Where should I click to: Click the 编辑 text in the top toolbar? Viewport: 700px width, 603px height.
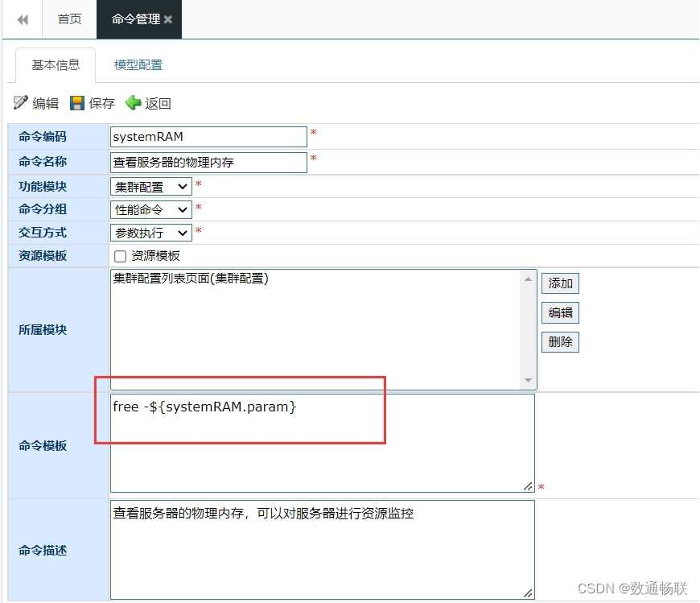point(46,103)
